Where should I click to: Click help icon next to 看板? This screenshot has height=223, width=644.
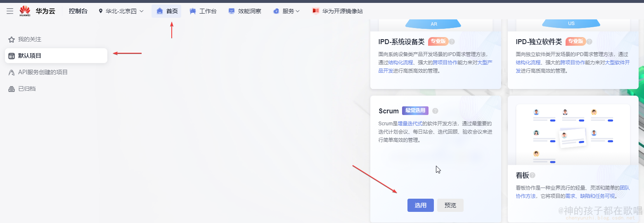tap(533, 175)
